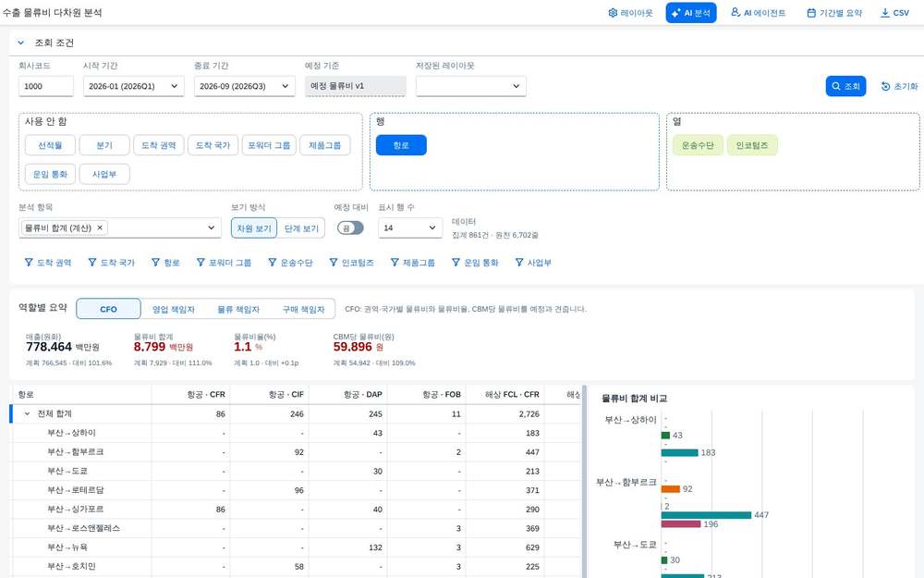Viewport: 924px width, 578px height.
Task: Select the 부산→상하이 table row
Action: (x=297, y=433)
